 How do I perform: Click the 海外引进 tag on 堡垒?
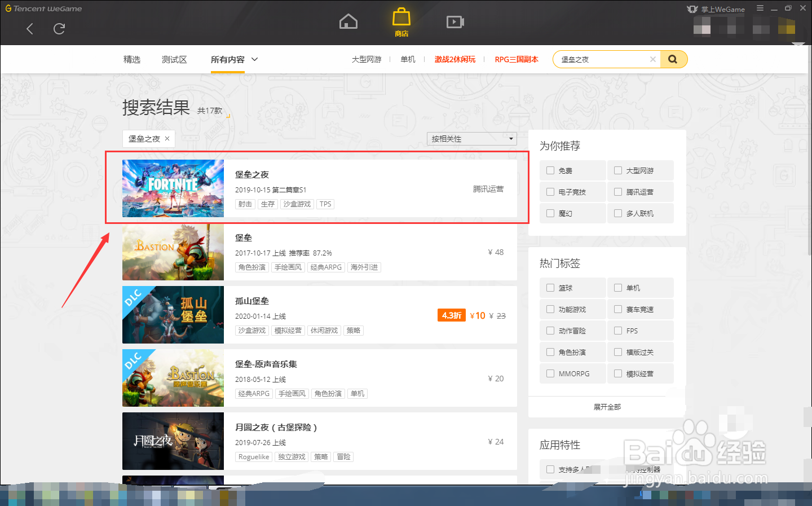364,267
